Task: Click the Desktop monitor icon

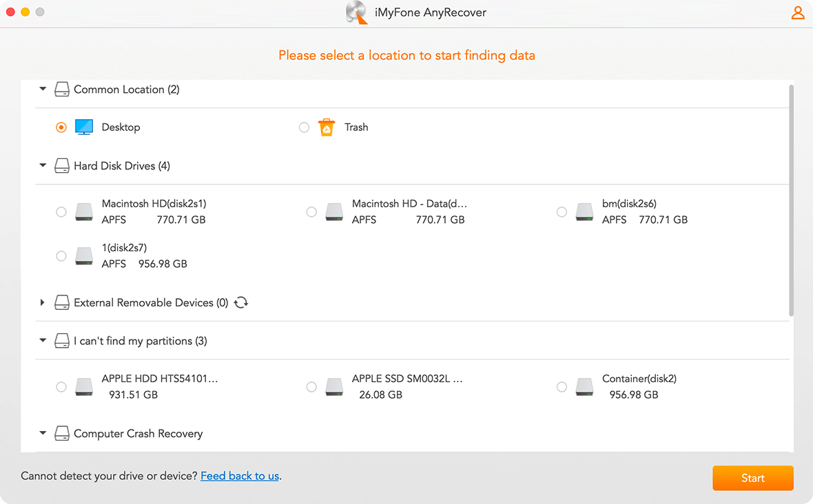Action: point(84,127)
